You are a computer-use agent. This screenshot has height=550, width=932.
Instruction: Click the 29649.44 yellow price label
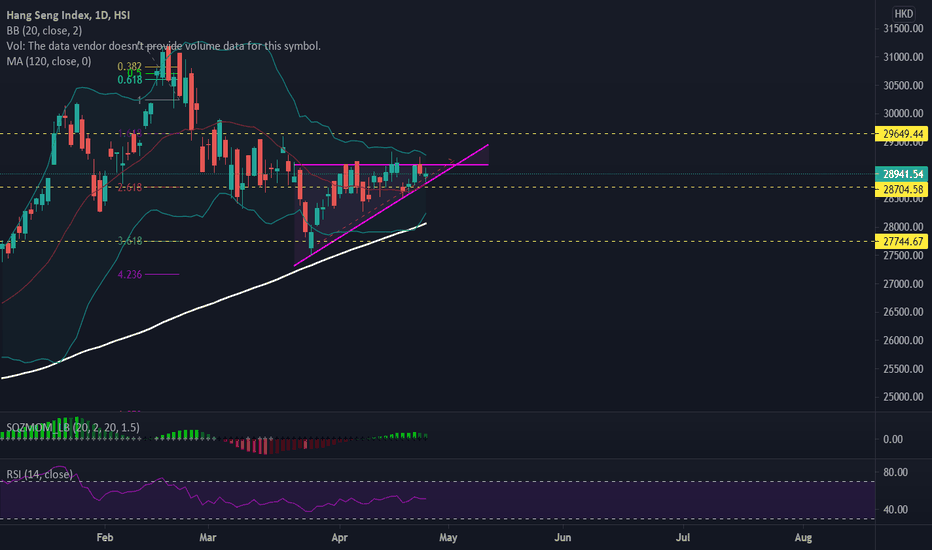point(902,134)
